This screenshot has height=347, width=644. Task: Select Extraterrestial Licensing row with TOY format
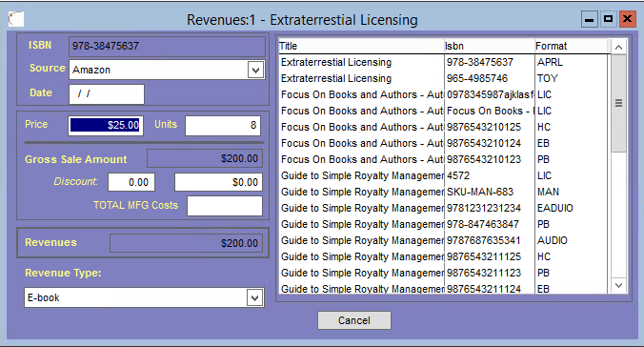[443, 78]
